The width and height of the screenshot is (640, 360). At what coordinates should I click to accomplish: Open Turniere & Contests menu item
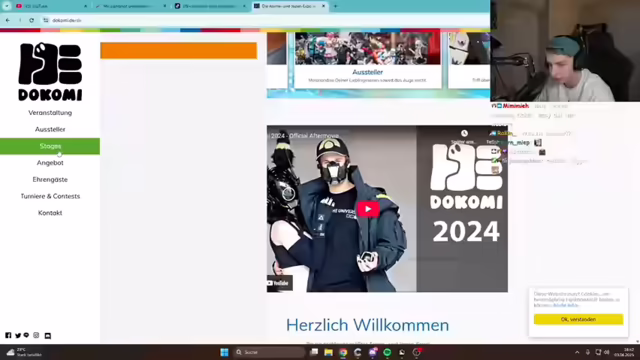point(50,196)
